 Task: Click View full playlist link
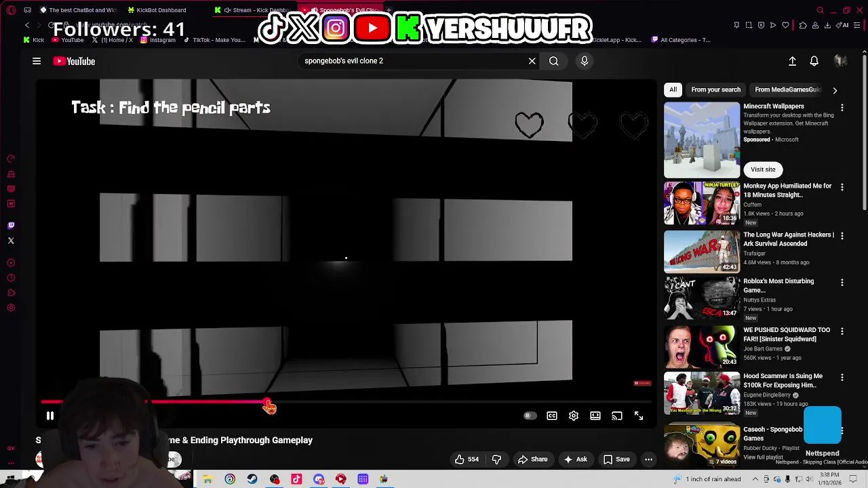(764, 457)
